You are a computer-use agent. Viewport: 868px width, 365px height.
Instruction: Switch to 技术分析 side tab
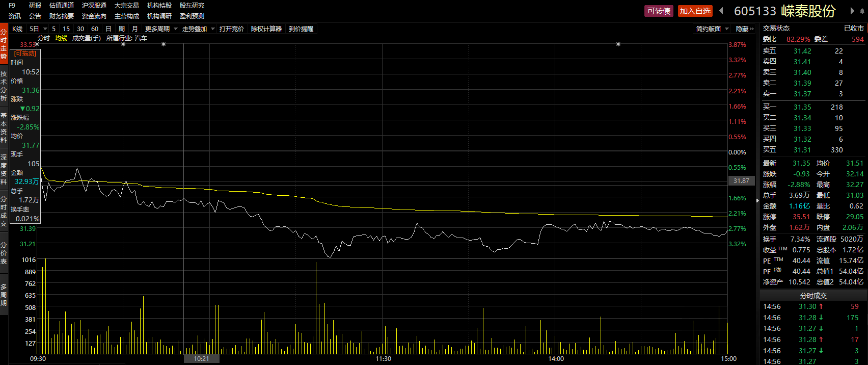click(x=4, y=86)
